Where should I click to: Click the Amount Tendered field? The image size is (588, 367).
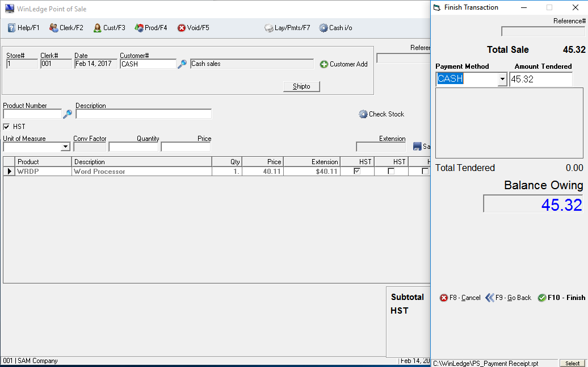540,80
